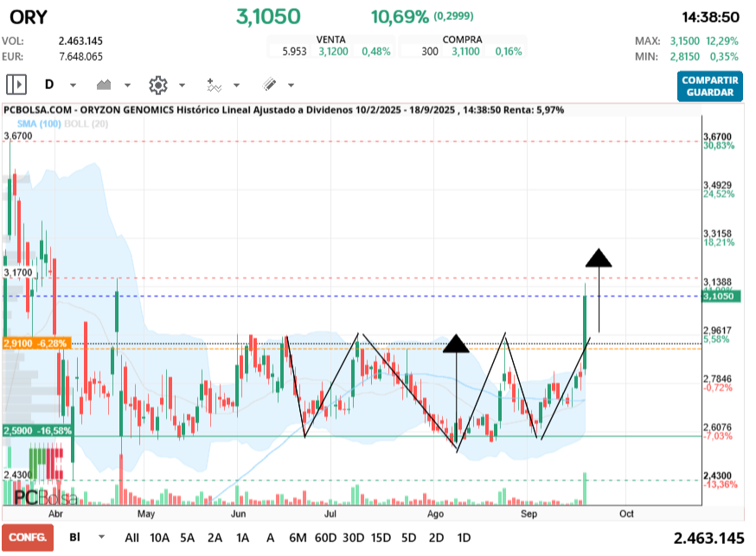
Task: Click the COMPRA volume 300
Action: [x=430, y=52]
